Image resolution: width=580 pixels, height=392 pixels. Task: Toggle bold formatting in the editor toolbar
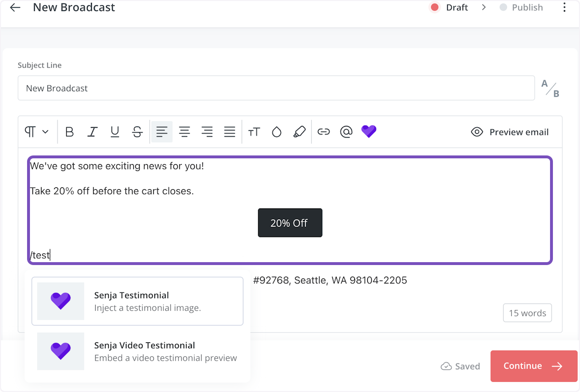point(69,131)
